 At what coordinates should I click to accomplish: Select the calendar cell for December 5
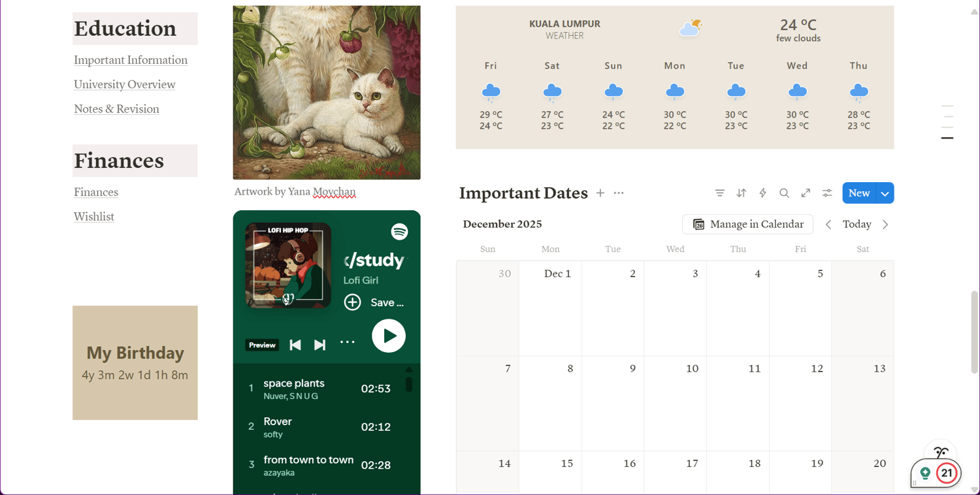[800, 309]
